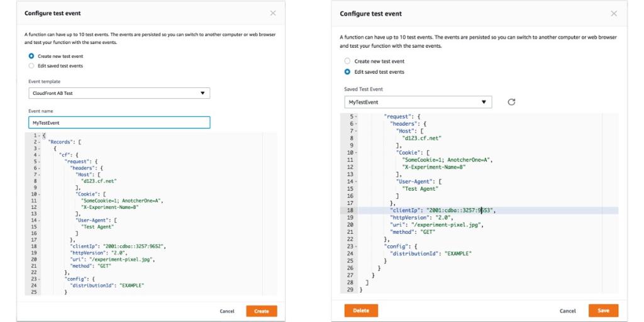This screenshot has height=322, width=644.
Task: Select Edit saved test events in left dialog
Action: [31, 65]
